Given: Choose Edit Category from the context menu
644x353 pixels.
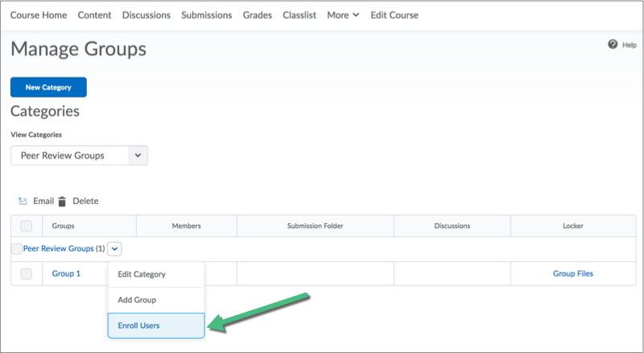Looking at the screenshot, I should point(156,274).
